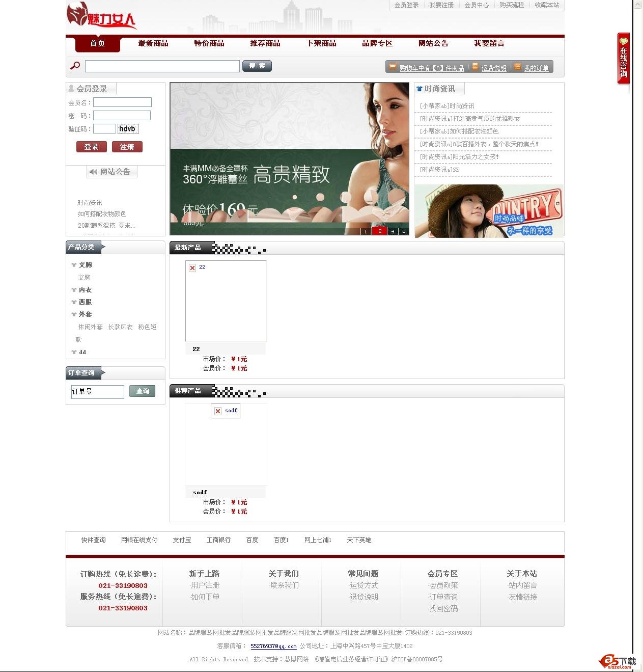
Task: Click broken image icon of product 22
Action: pos(192,268)
